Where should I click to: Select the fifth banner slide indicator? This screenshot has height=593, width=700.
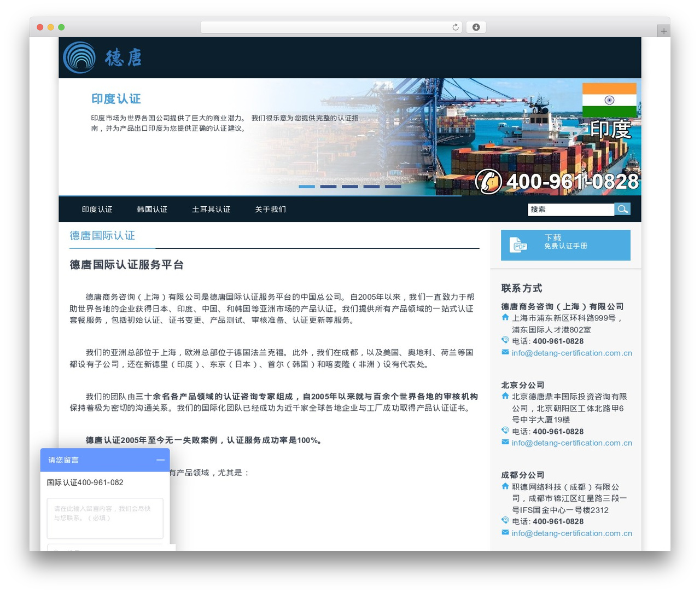[393, 187]
